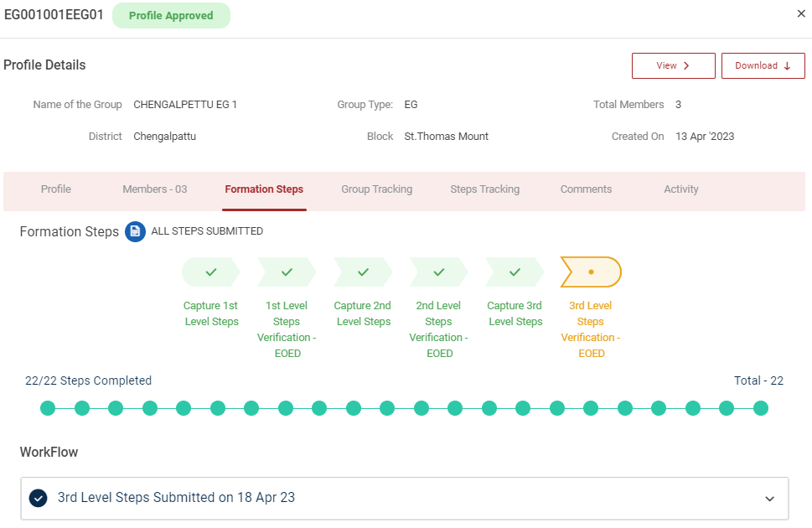Screen dimensions: 812x528
Task: Click the first dot on steps progress line
Action: tap(48, 408)
